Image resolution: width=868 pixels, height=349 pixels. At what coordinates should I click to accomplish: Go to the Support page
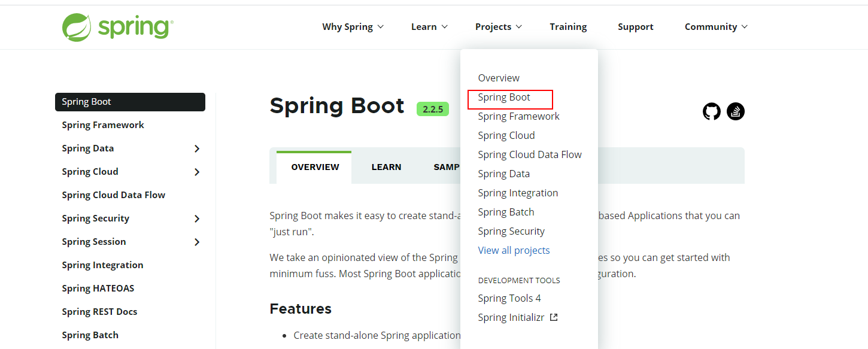636,27
